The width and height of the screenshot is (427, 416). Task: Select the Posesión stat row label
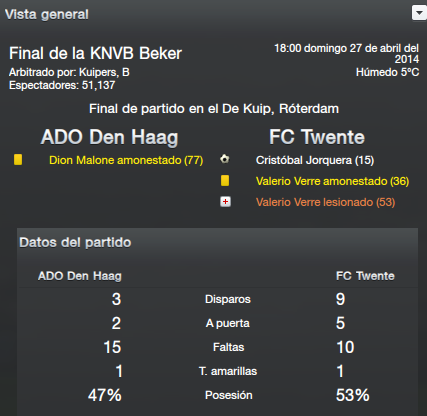pyautogui.click(x=229, y=395)
